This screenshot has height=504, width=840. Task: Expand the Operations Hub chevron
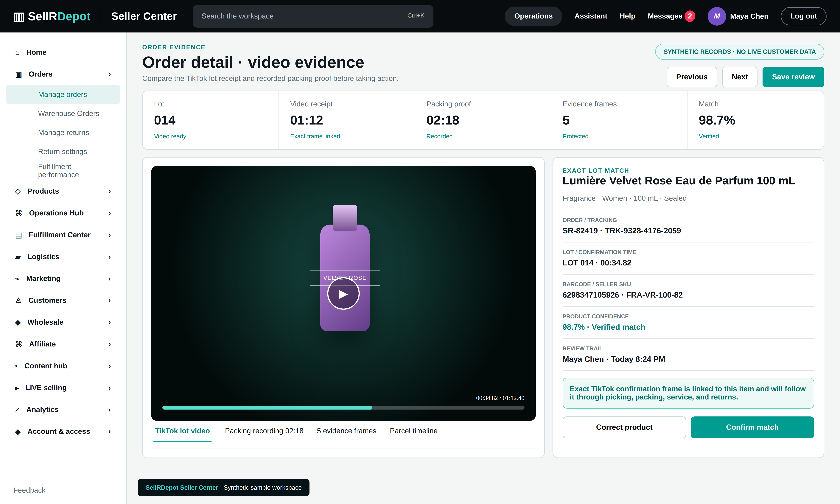tap(110, 213)
